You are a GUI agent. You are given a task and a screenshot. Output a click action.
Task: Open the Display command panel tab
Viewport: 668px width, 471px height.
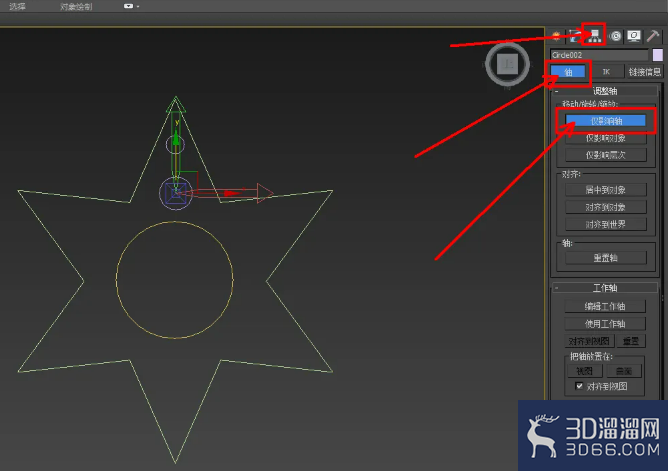click(633, 36)
